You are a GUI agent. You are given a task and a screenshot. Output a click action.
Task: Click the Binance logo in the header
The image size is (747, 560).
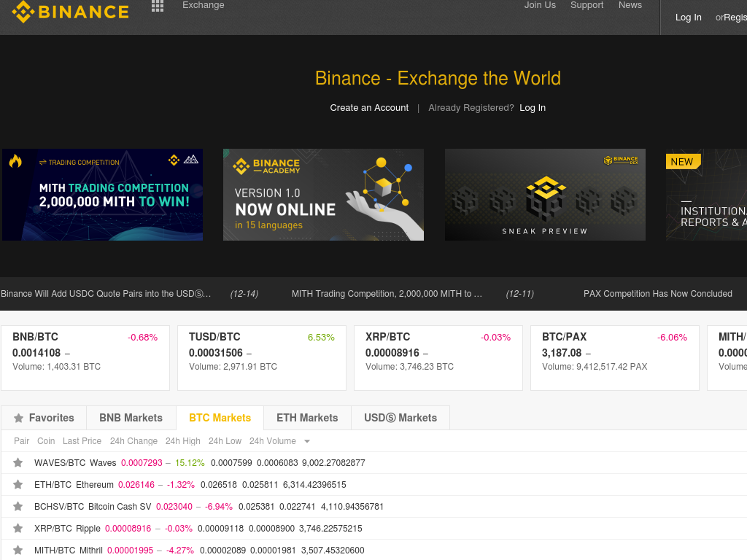pyautogui.click(x=70, y=12)
